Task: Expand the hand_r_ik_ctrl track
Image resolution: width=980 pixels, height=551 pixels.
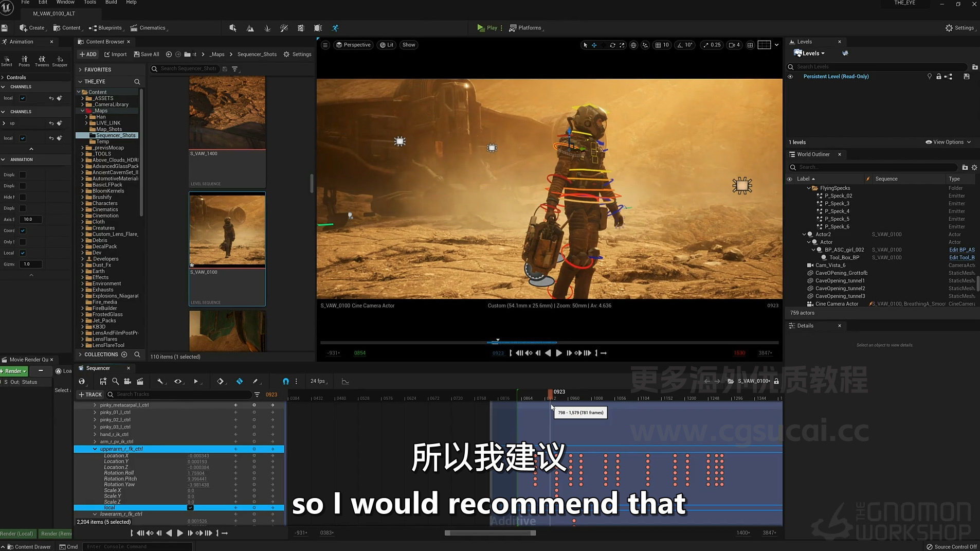Action: tap(95, 435)
